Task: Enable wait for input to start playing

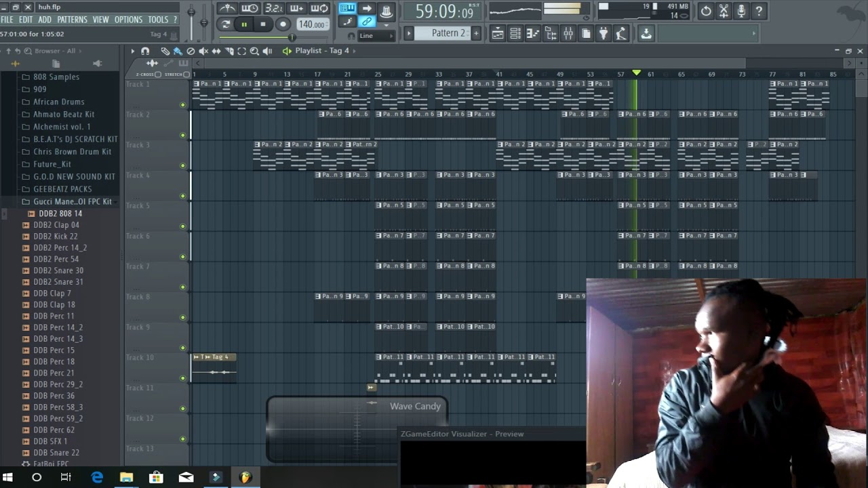Action: coord(250,8)
